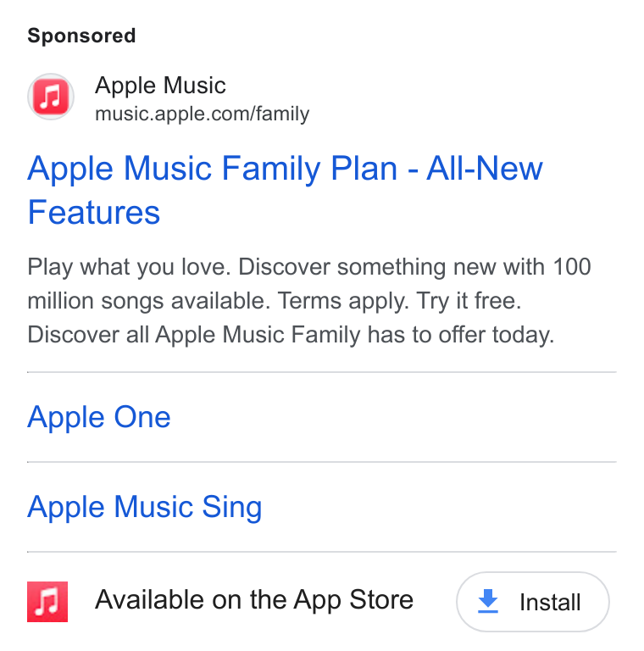The image size is (644, 651).
Task: Click the word Features in the headline
Action: [94, 213]
